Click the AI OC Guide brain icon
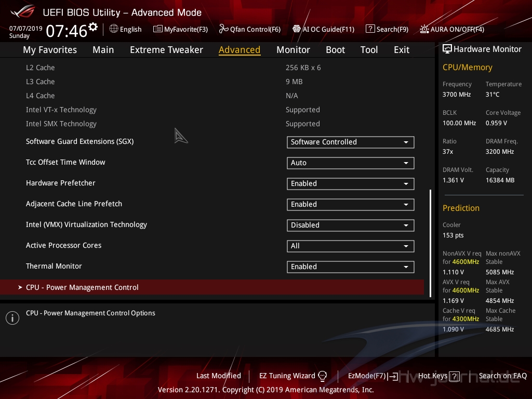 pos(297,29)
